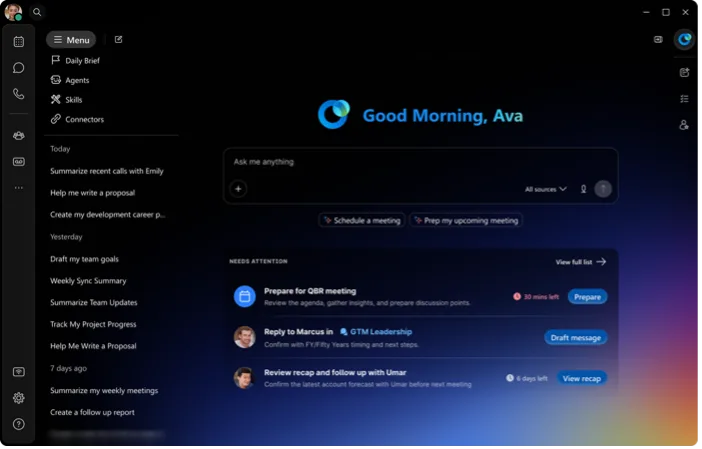Open 'Help me write a proposal' under Today
This screenshot has height=449, width=702.
(93, 193)
